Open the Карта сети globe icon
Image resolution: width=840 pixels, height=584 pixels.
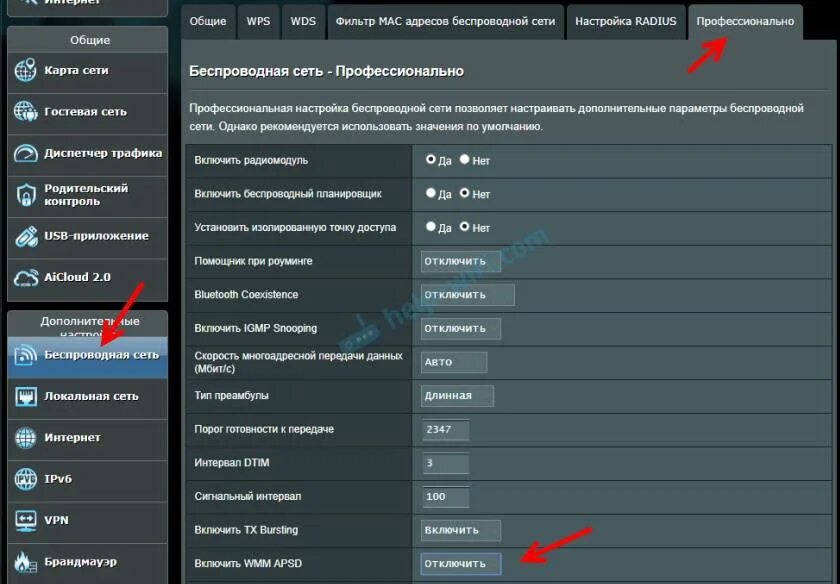(25, 70)
